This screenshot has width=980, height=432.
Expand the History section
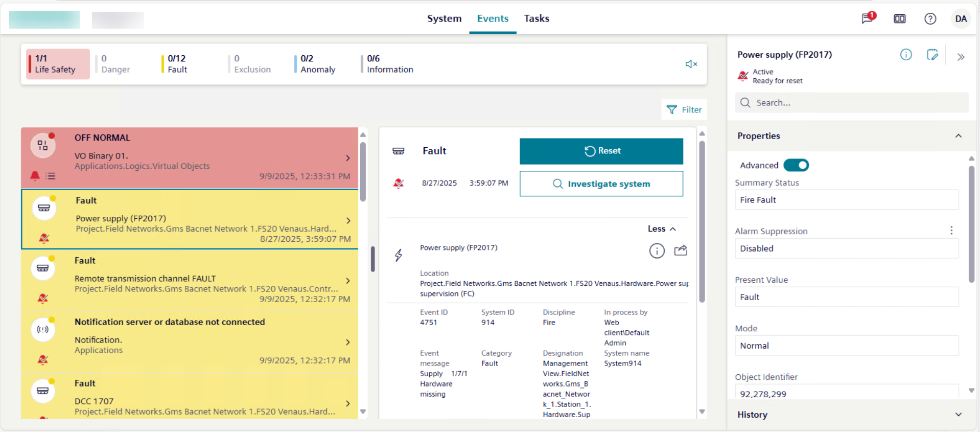click(958, 415)
